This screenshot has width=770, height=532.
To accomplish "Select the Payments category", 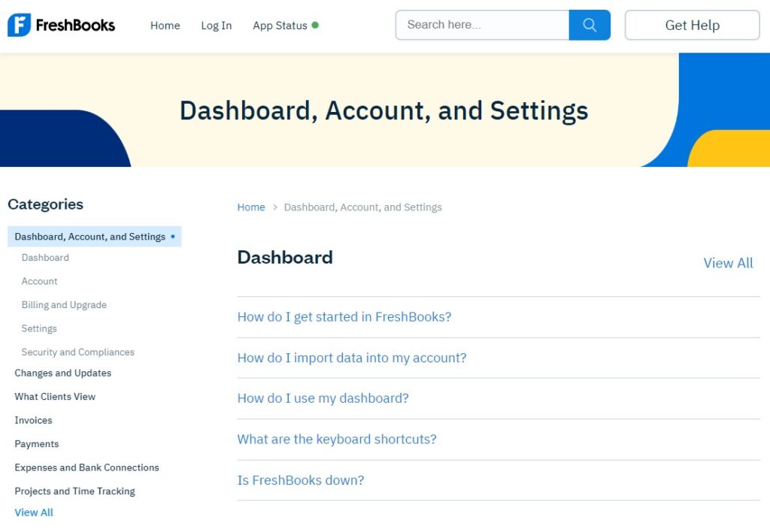I will (37, 443).
